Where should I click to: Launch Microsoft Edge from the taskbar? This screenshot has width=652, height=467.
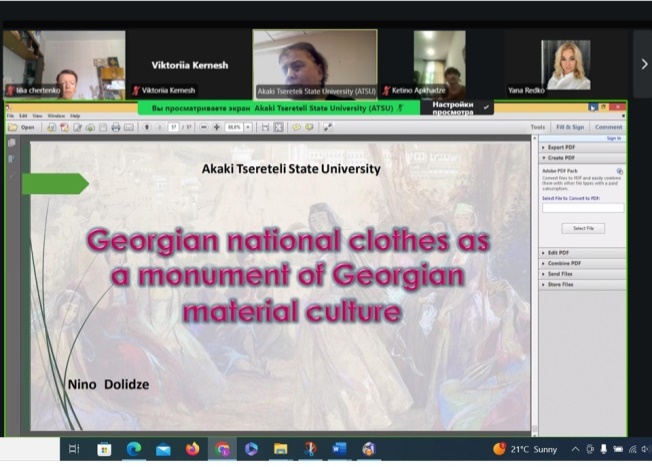coord(133,449)
